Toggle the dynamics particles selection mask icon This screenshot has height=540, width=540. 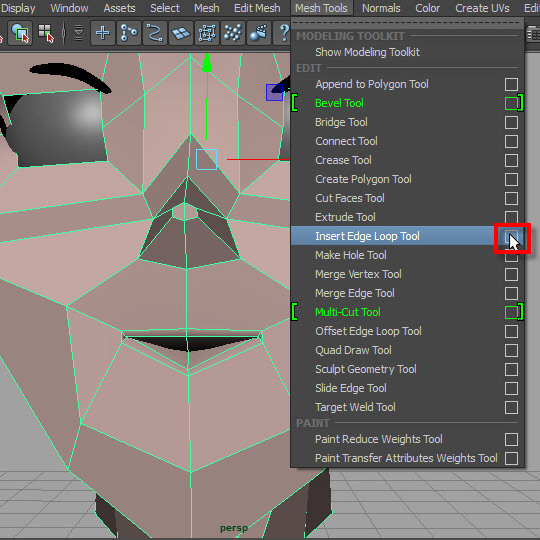tap(232, 33)
